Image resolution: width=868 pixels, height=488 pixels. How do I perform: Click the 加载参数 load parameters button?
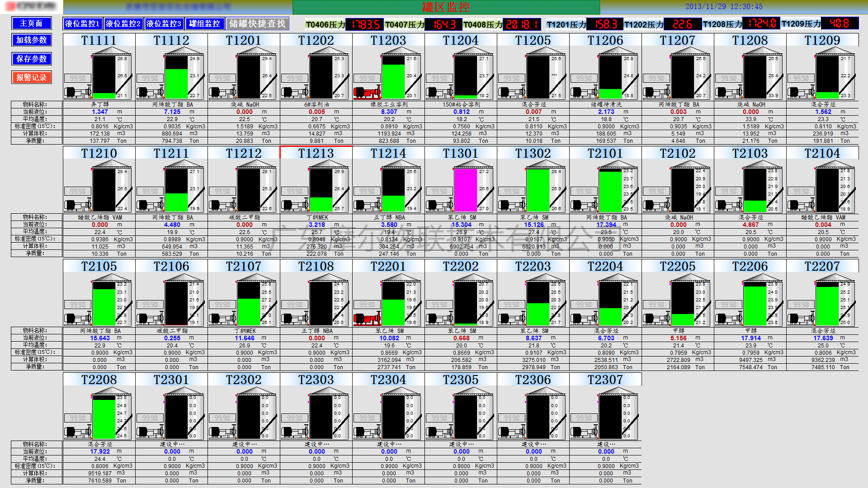click(x=31, y=40)
